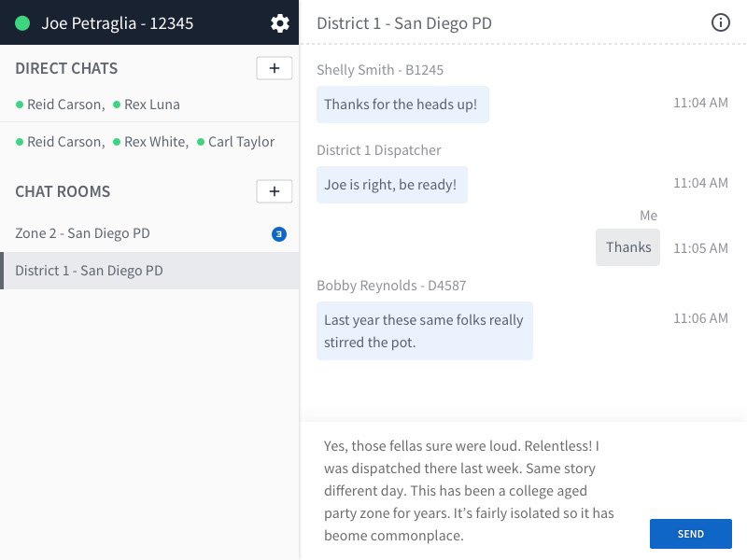747x560 pixels.
Task: Create a new chat room
Action: tap(275, 191)
